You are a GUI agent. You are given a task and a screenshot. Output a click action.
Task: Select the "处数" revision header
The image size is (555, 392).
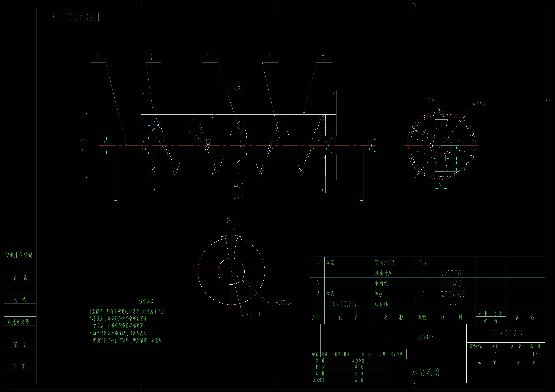(325, 354)
